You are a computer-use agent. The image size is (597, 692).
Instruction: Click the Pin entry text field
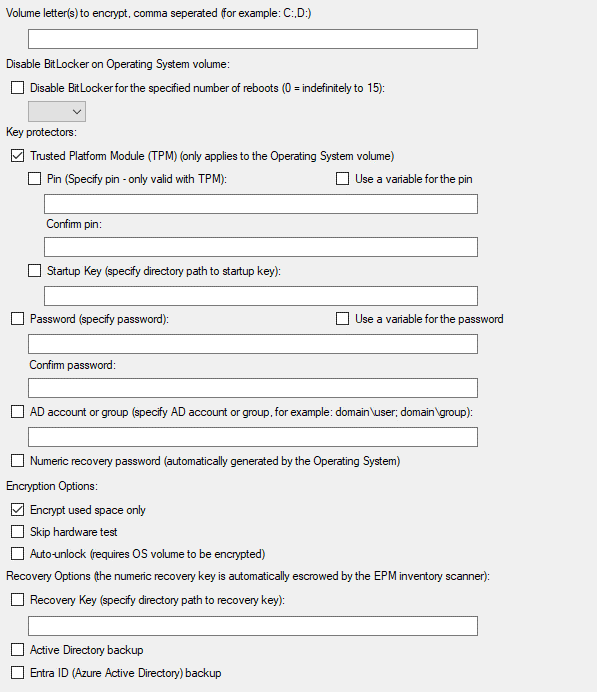pyautogui.click(x=261, y=204)
